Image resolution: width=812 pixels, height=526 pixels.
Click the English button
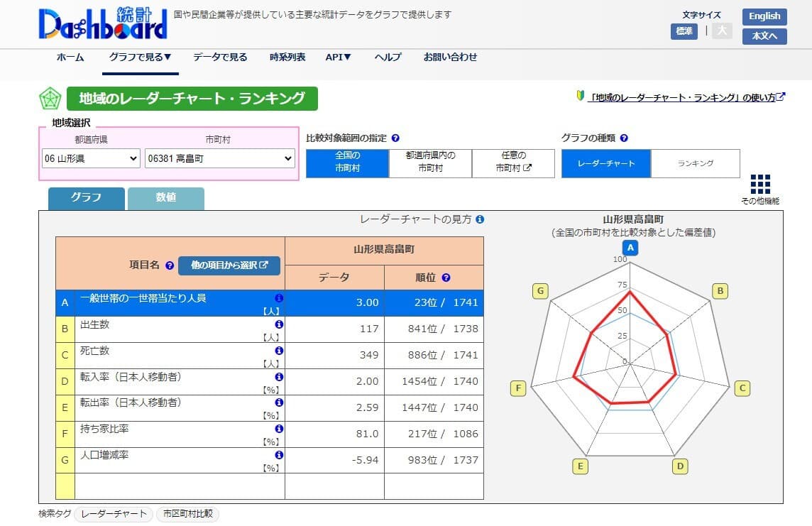[764, 16]
